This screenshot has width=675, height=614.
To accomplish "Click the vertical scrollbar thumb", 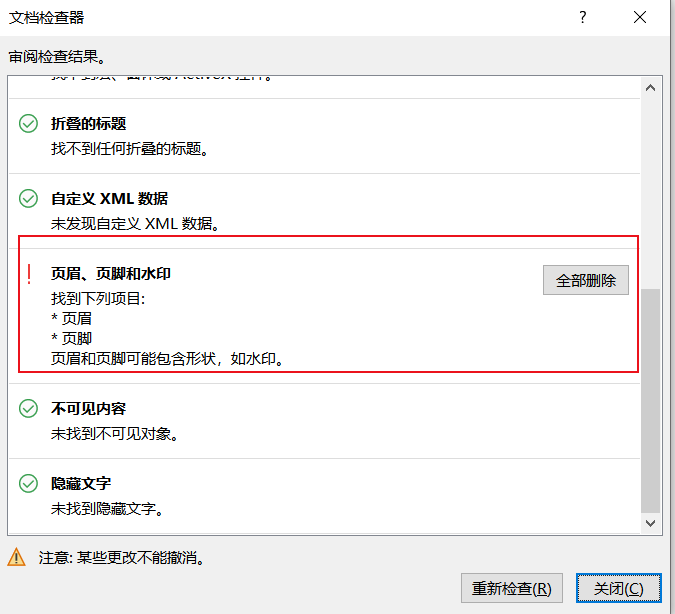I will 650,401.
